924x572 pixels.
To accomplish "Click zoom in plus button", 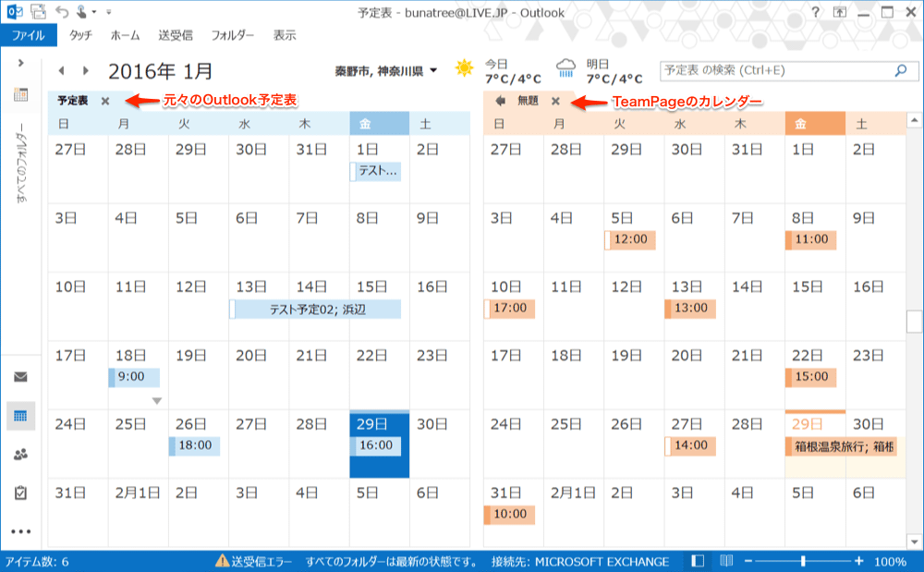I will [x=859, y=562].
